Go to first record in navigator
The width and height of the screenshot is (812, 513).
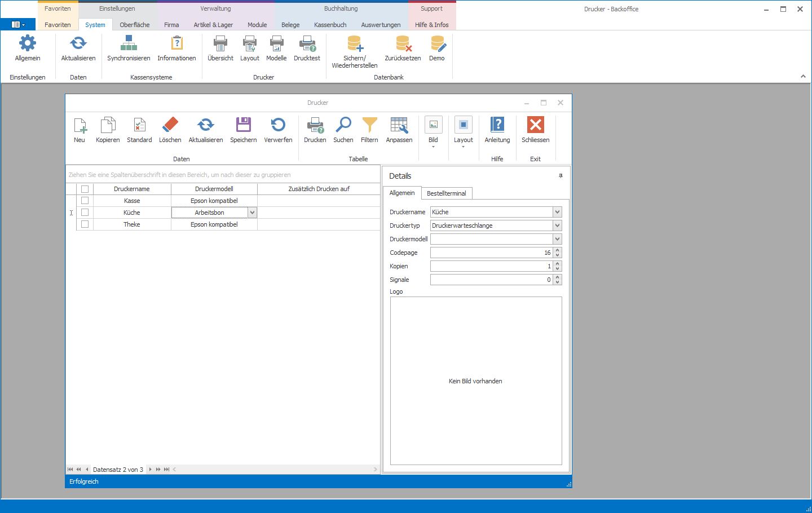tap(70, 470)
